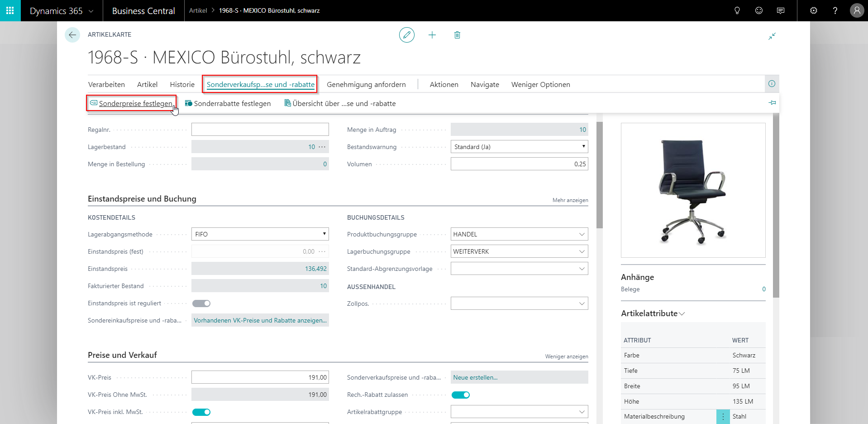Click the Preise und Verkauf heading
The image size is (868, 424).
122,355
